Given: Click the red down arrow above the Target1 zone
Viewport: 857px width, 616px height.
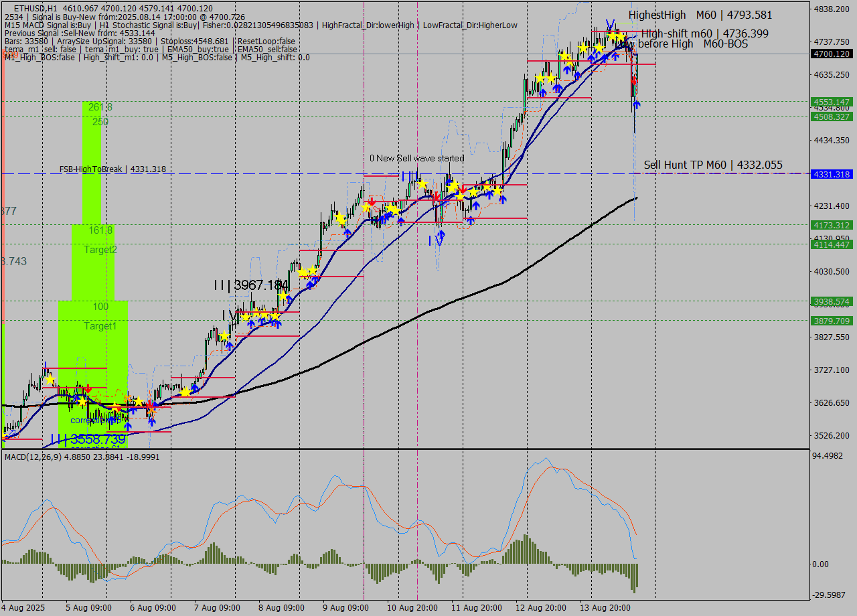Looking at the screenshot, I should coord(88,389).
